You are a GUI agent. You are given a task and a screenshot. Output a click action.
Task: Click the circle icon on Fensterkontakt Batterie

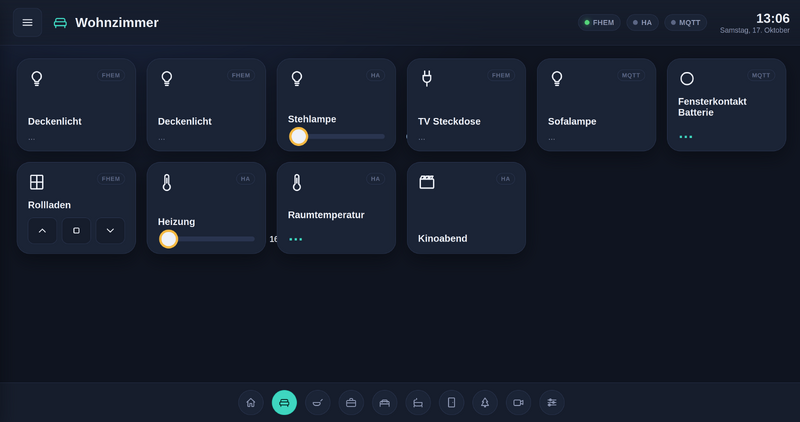click(x=687, y=79)
